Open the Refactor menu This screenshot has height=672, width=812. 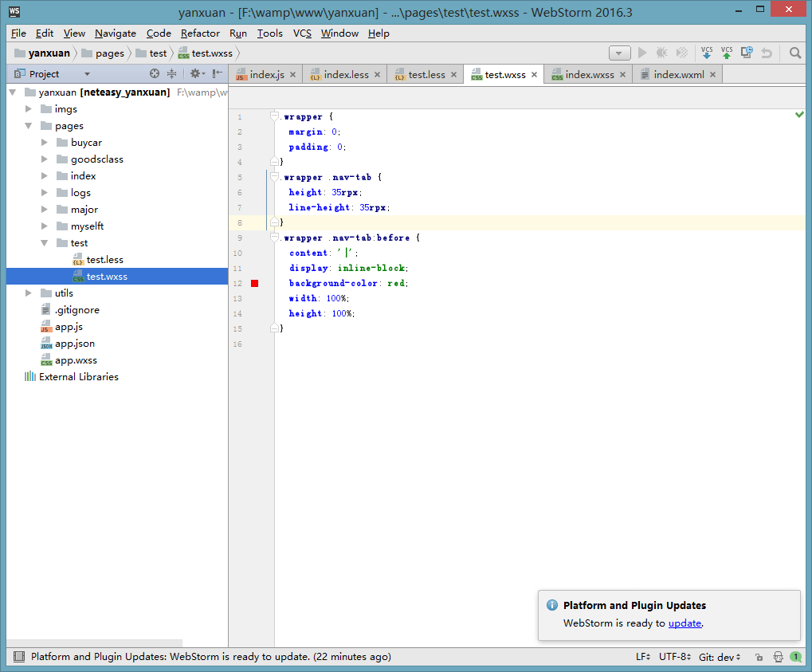(201, 33)
